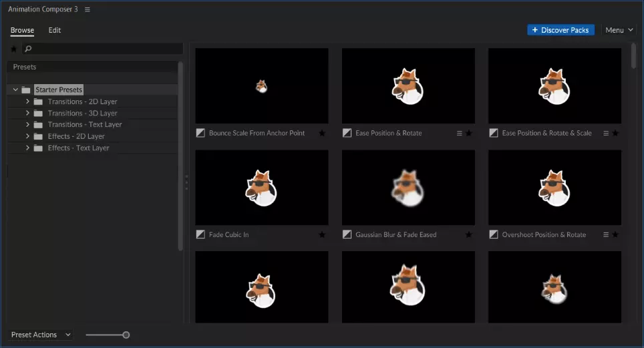Click the "Fade Cubic In" preset name
Screen dimensions: 644x348
pos(228,234)
